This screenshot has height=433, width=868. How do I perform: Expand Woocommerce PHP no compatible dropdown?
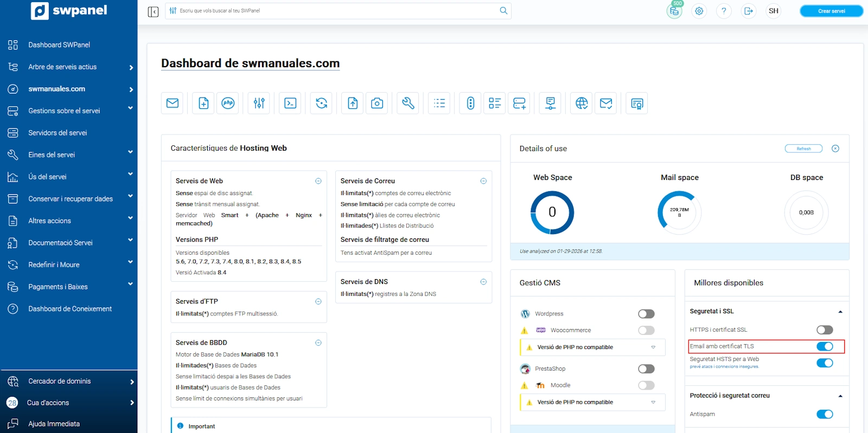point(653,347)
